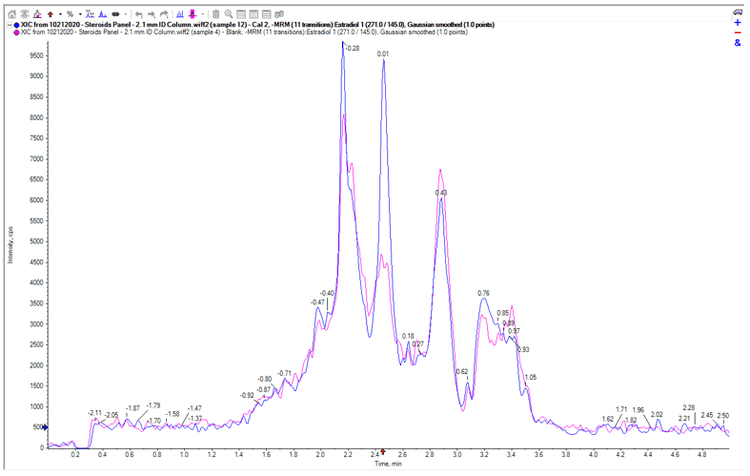This screenshot has height=476, width=750.
Task: Click the home view icon in toolbar
Action: tap(12, 14)
